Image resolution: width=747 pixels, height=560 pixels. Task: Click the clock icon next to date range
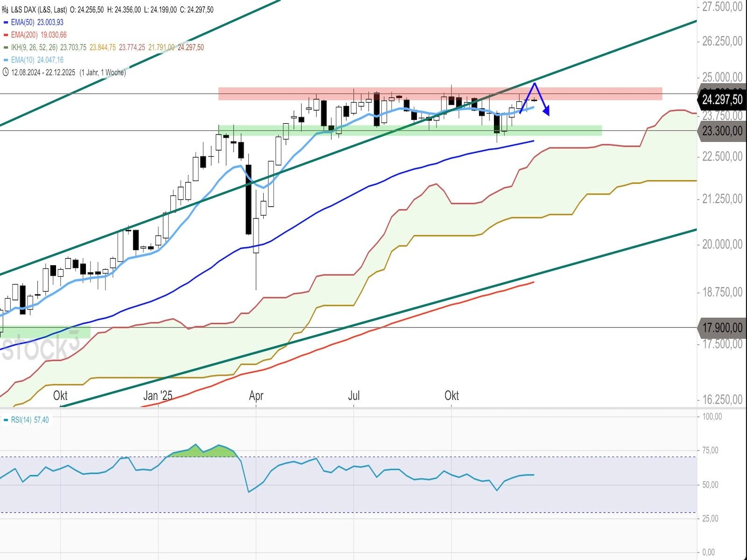click(x=6, y=72)
